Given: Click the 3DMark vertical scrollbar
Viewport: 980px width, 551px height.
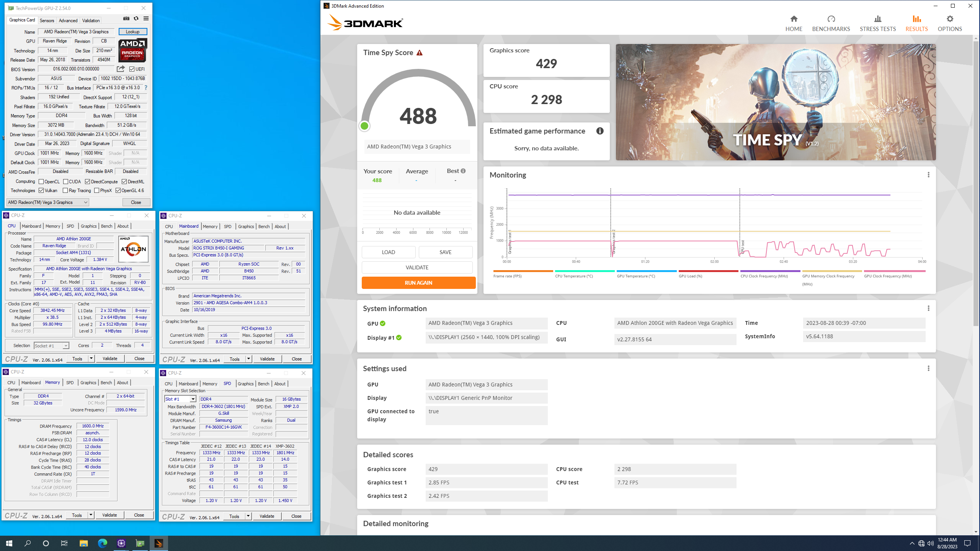Looking at the screenshot, I should tap(976, 184).
